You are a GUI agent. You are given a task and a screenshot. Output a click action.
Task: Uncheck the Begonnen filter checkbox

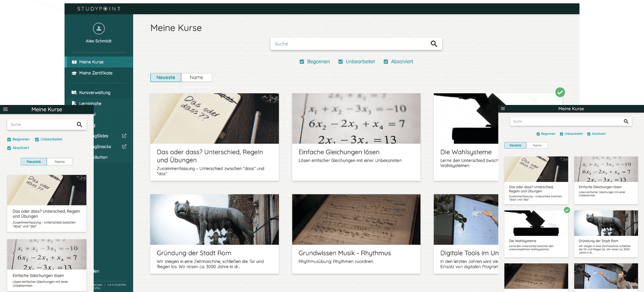coord(302,61)
